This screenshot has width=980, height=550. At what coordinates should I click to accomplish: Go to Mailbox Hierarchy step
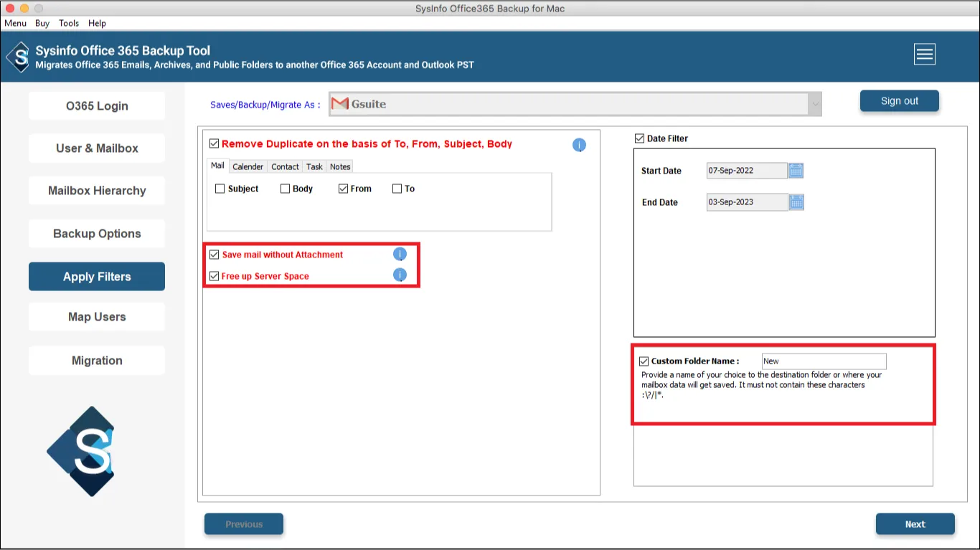(x=97, y=191)
